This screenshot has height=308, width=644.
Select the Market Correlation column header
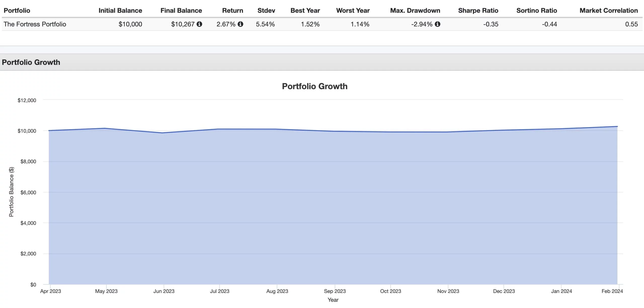click(609, 11)
